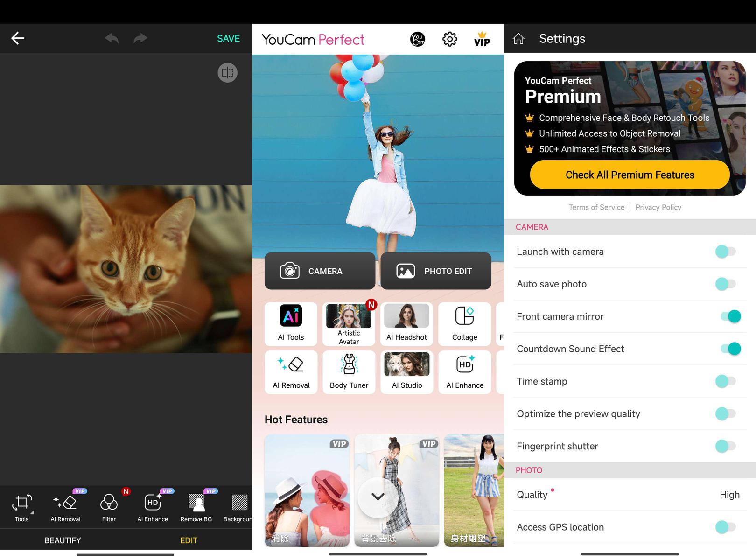The height and width of the screenshot is (560, 756).
Task: Open the Privacy Policy link
Action: [658, 207]
